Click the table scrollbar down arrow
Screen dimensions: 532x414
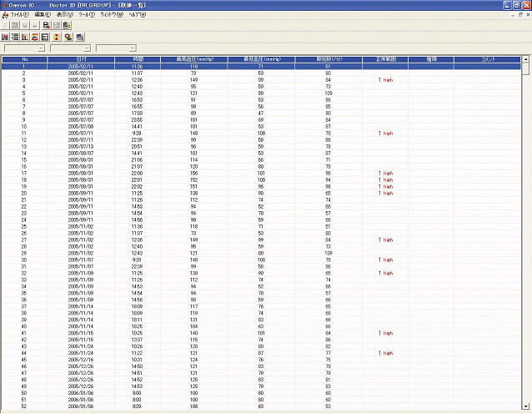525,406
